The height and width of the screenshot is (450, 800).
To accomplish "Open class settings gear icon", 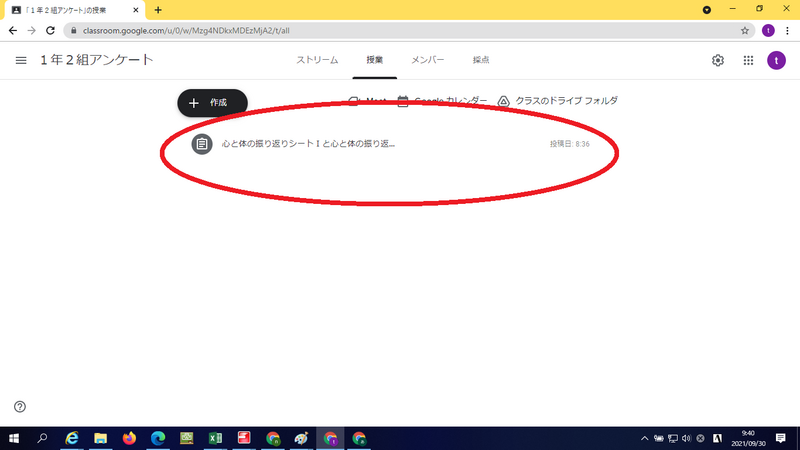I will click(x=718, y=60).
